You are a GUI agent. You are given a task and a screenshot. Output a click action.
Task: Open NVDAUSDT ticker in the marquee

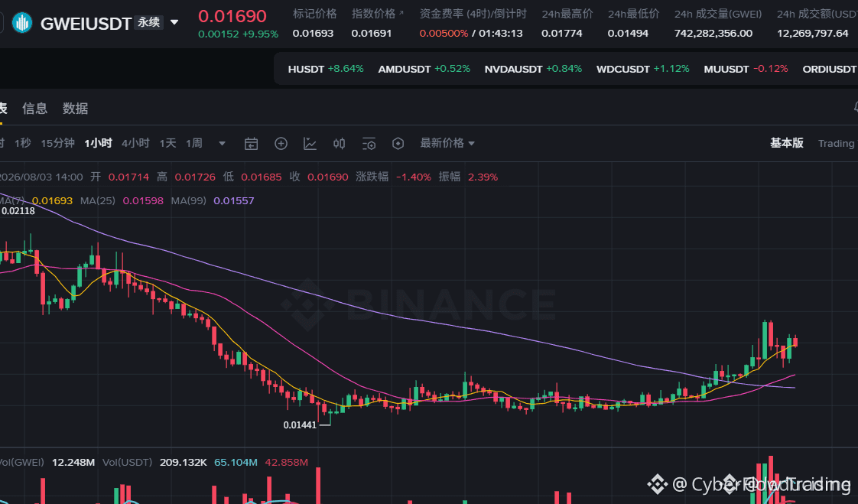coord(533,69)
